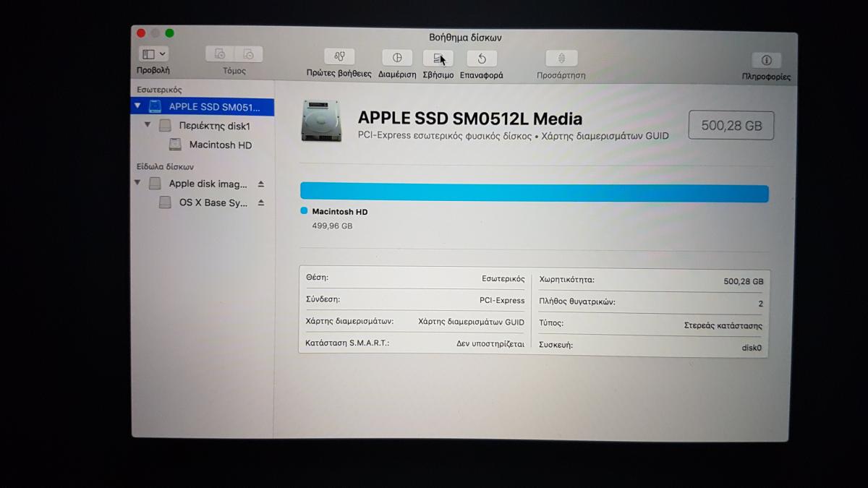The image size is (868, 488).
Task: Click the Σύνδεση value PCI-Express
Action: click(x=502, y=300)
